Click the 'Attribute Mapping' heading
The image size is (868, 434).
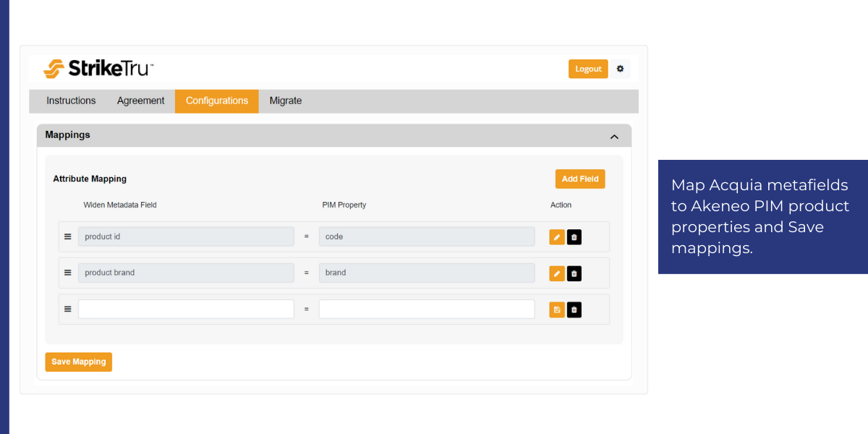click(90, 179)
